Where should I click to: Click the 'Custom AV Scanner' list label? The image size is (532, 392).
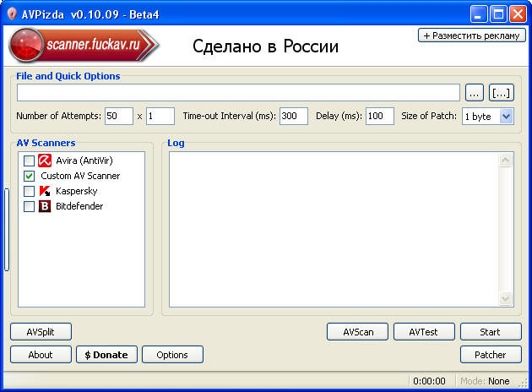[80, 176]
